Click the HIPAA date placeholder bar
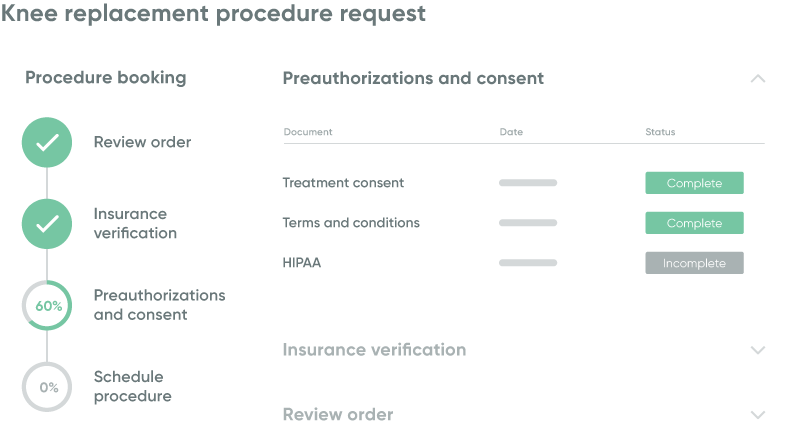The image size is (792, 445). (x=528, y=263)
